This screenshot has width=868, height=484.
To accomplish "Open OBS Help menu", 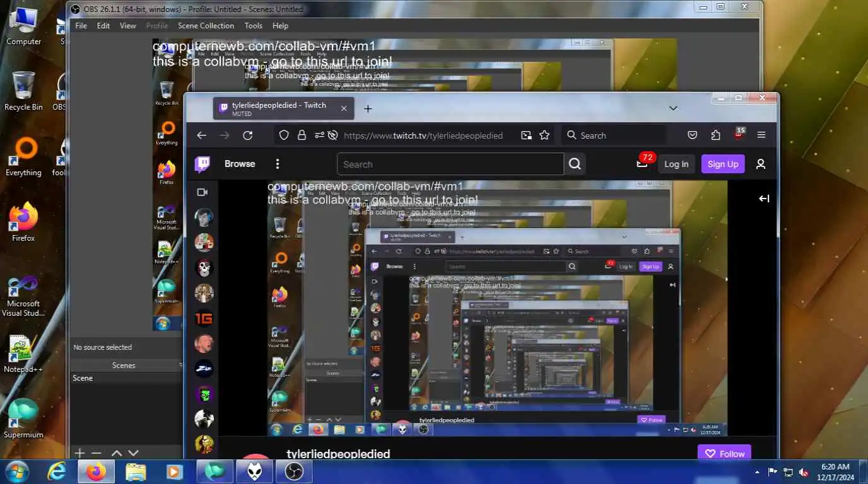I will tap(280, 26).
